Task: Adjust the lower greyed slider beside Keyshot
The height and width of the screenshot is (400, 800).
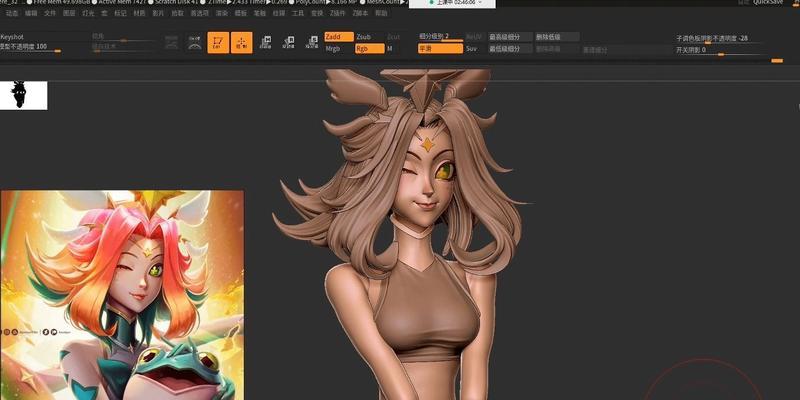Action: coord(123,47)
